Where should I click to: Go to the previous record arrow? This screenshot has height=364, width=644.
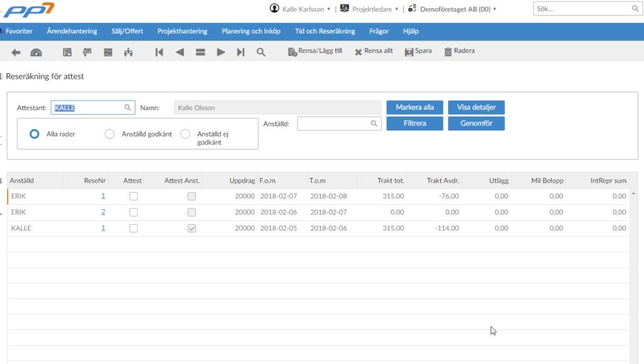pos(179,52)
